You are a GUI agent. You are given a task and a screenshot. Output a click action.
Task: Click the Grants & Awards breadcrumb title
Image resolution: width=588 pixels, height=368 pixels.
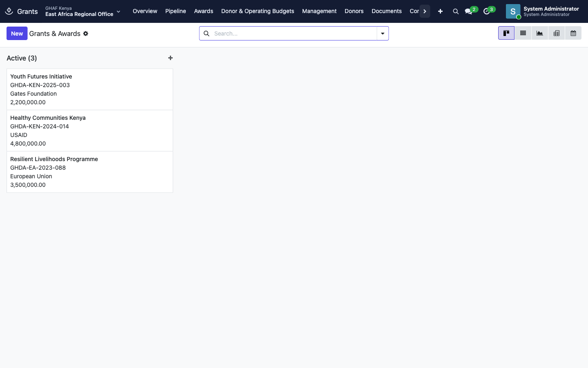[x=55, y=34]
